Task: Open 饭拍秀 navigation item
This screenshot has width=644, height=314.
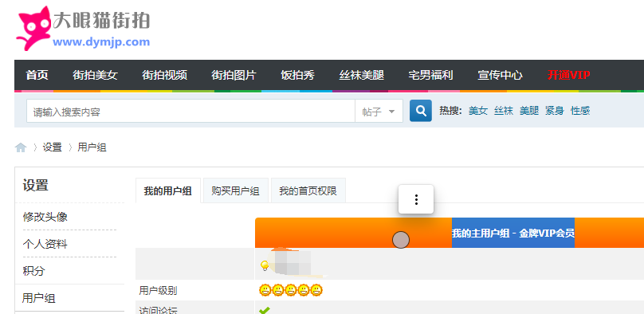Action: pyautogui.click(x=298, y=75)
